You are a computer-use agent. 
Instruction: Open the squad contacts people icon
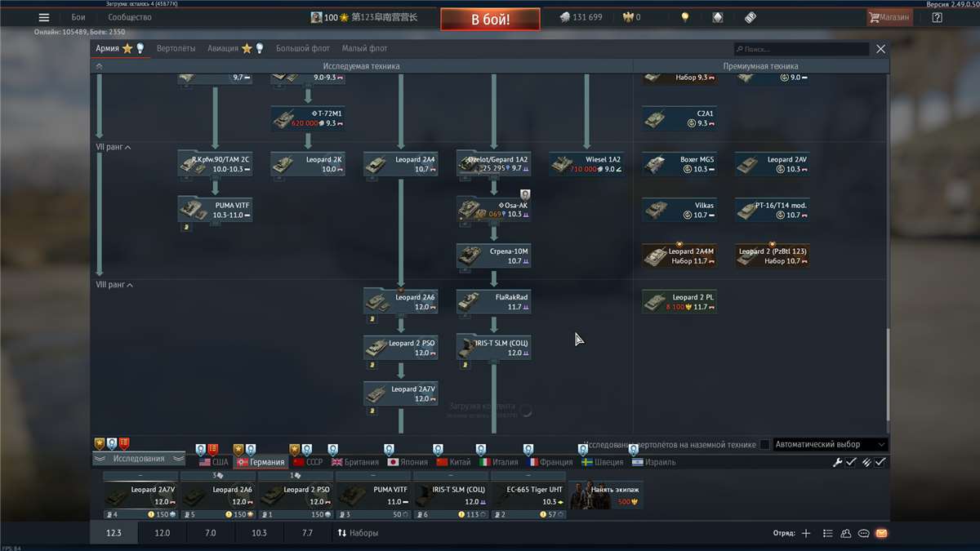point(845,533)
